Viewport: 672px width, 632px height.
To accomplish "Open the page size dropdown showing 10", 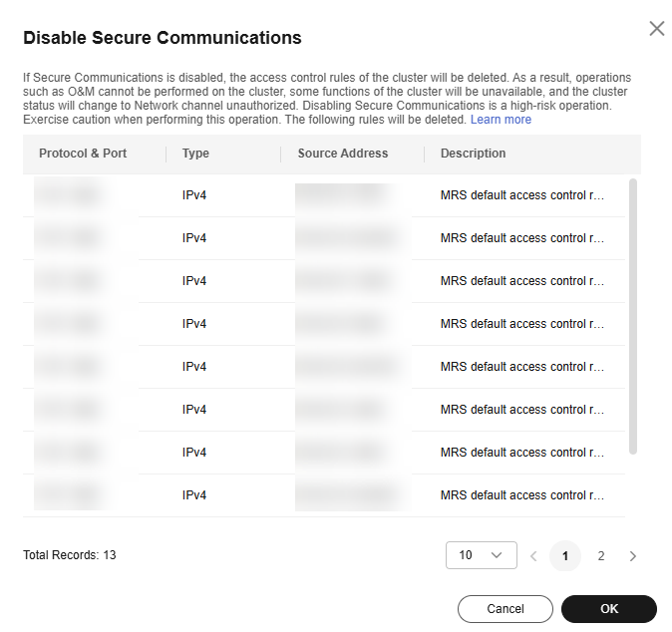I will coord(482,555).
